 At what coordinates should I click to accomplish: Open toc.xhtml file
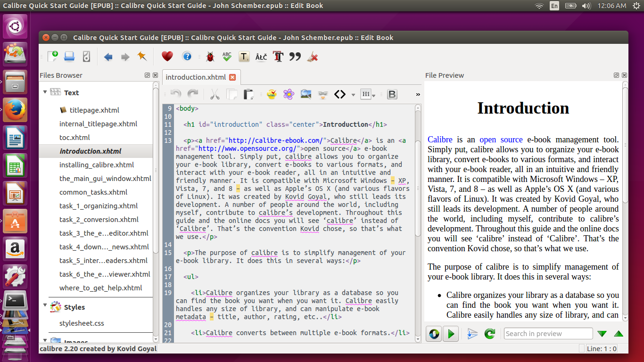[74, 138]
